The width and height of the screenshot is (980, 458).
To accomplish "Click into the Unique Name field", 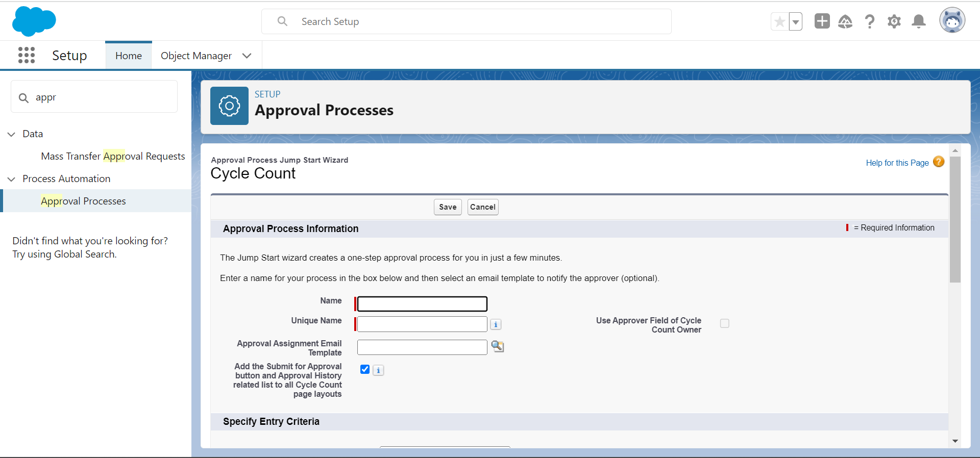I will [x=422, y=324].
